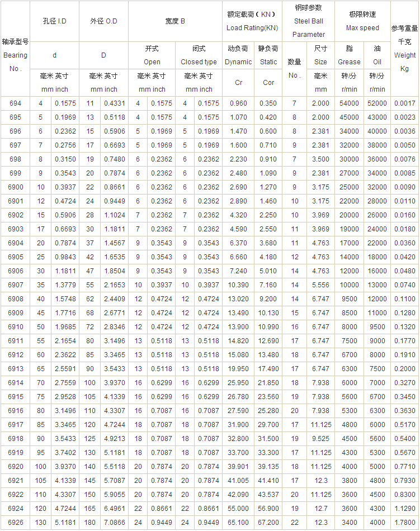Viewport: 420px width, 531px height.
Task: Click static load value 67.200
Action: click(268, 523)
